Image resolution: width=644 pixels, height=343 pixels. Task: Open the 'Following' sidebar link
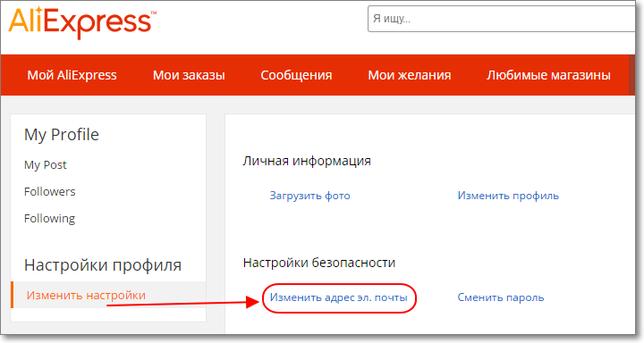(x=50, y=219)
